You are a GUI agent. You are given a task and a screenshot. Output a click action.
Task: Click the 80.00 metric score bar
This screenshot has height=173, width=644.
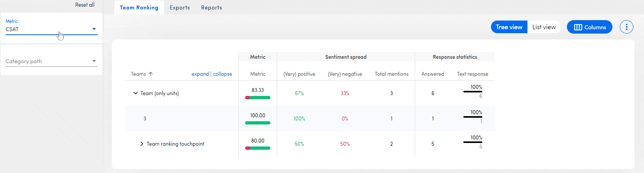tap(258, 148)
